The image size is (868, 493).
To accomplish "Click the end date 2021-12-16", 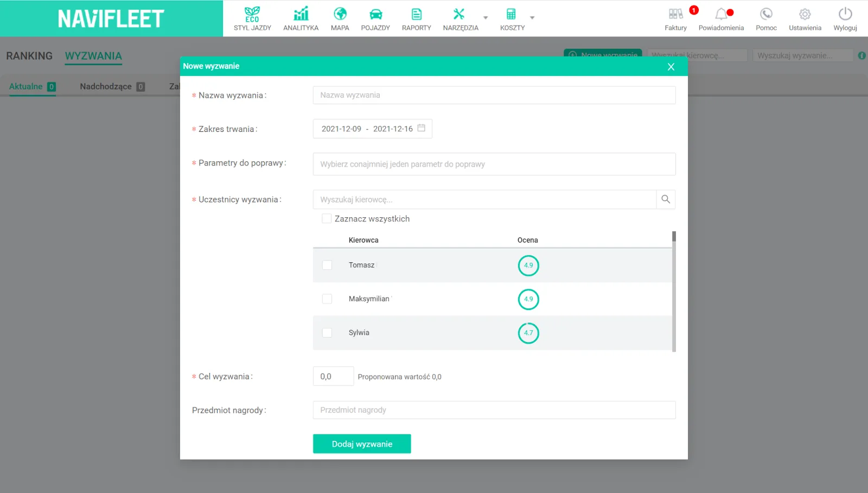I will 393,129.
